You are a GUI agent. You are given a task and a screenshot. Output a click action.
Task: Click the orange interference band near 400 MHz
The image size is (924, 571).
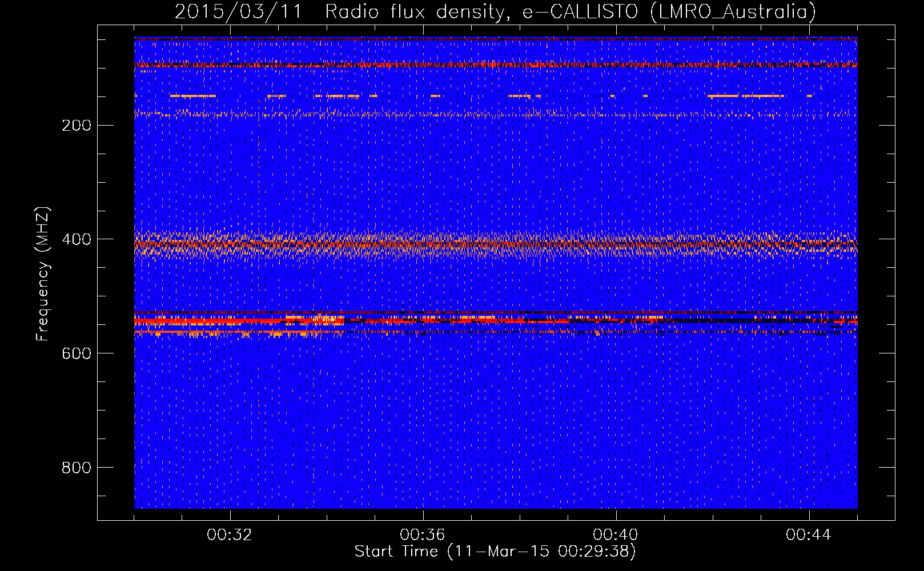[496, 244]
